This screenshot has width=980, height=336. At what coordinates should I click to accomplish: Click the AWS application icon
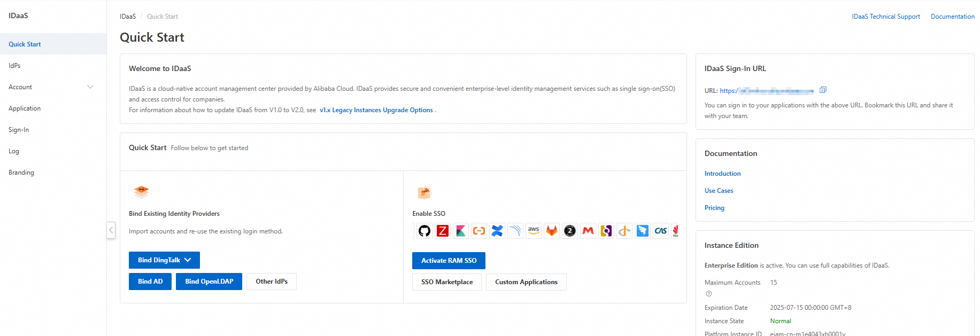[534, 231]
